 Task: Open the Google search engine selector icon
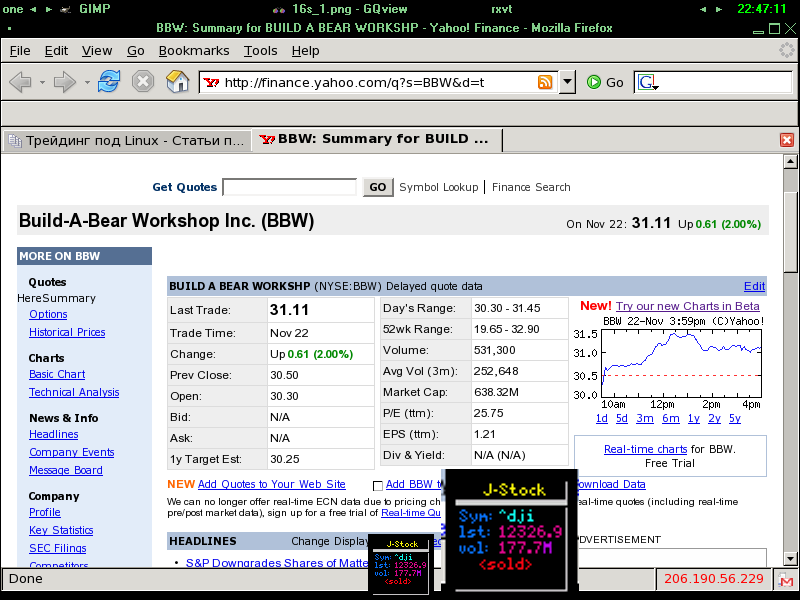647,82
